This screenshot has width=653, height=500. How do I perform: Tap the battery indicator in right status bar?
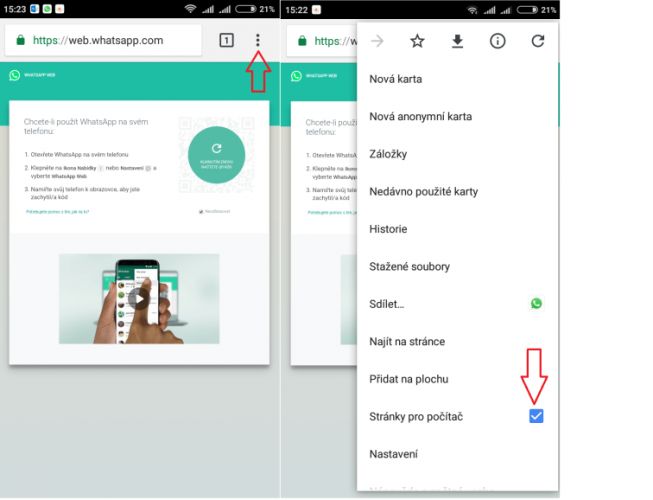coord(528,10)
